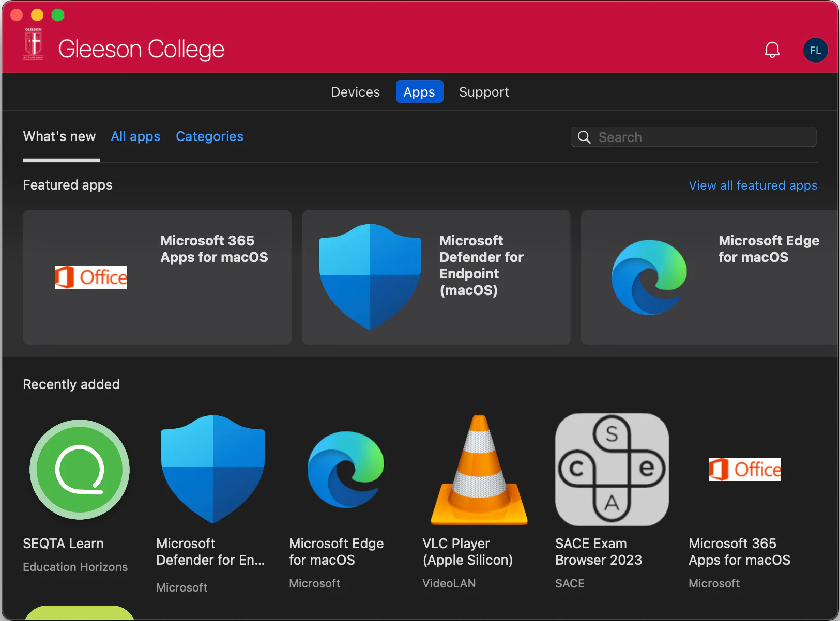
Task: Show the What's new section
Action: click(x=59, y=136)
